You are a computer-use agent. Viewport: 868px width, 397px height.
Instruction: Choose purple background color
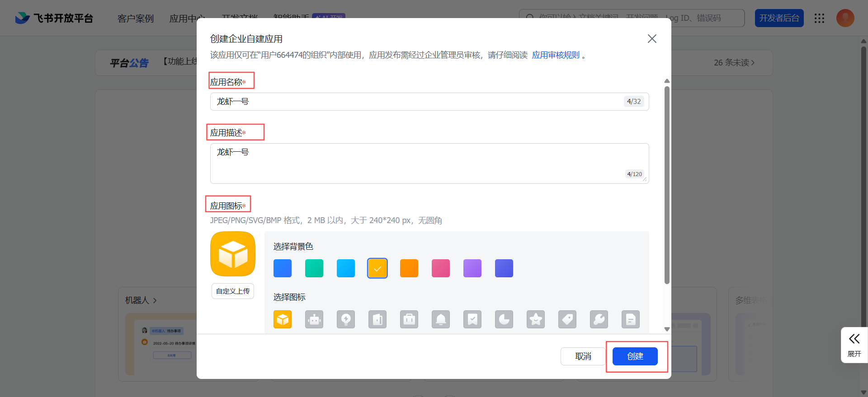click(x=472, y=268)
